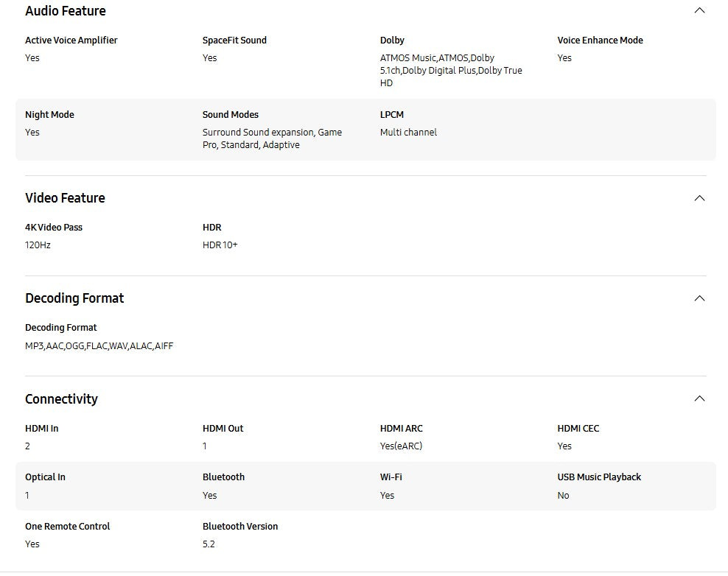This screenshot has height=576, width=728.
Task: Click the HDMI ARC label
Action: 402,428
